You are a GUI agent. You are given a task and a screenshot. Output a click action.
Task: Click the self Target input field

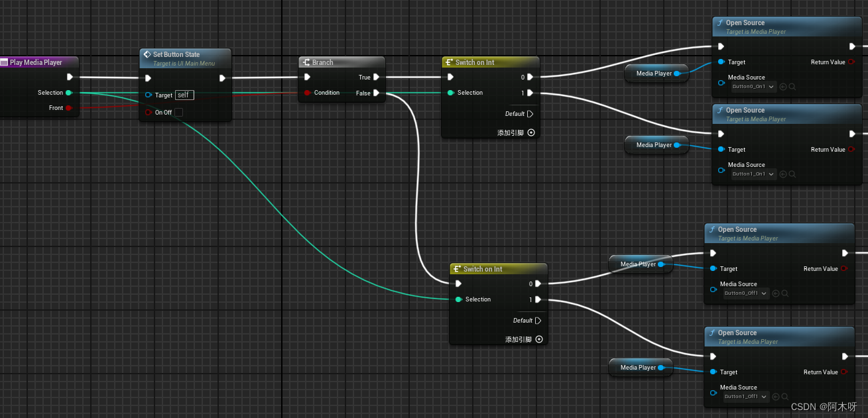(184, 95)
